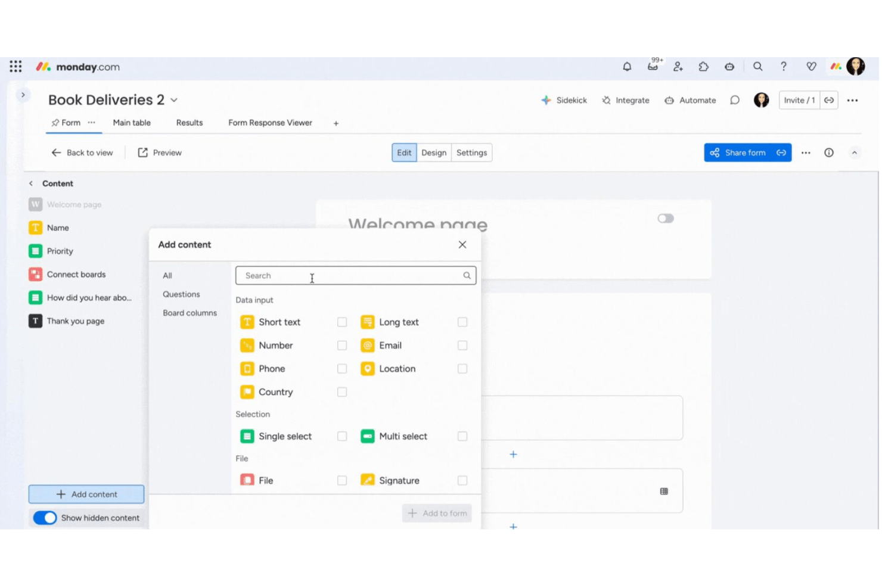This screenshot has height=588, width=882.
Task: Open Book Deliveries 2 board name dropdown
Action: click(x=174, y=100)
